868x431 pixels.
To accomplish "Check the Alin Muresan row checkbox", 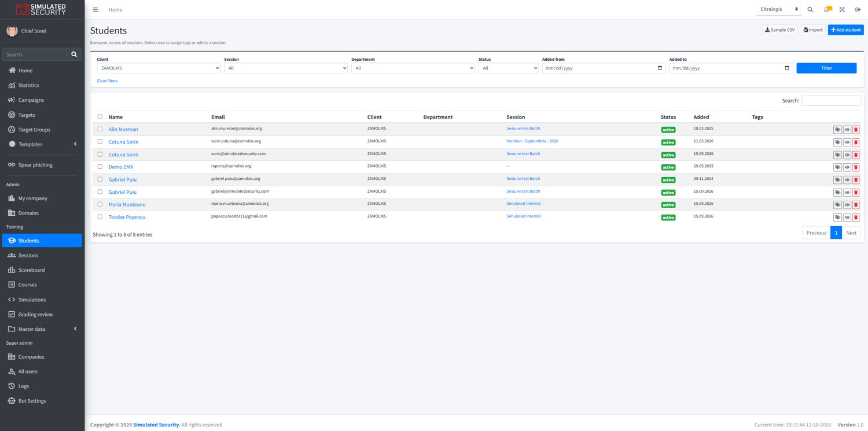I will (100, 129).
